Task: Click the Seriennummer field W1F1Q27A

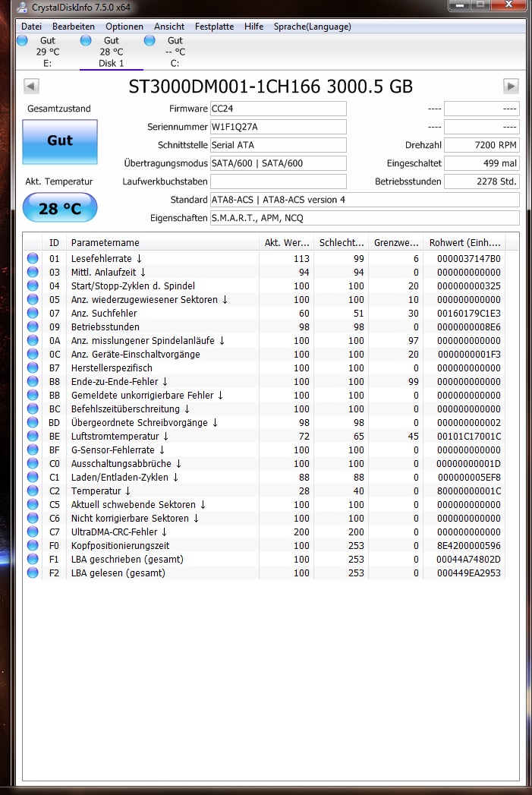Action: point(279,127)
